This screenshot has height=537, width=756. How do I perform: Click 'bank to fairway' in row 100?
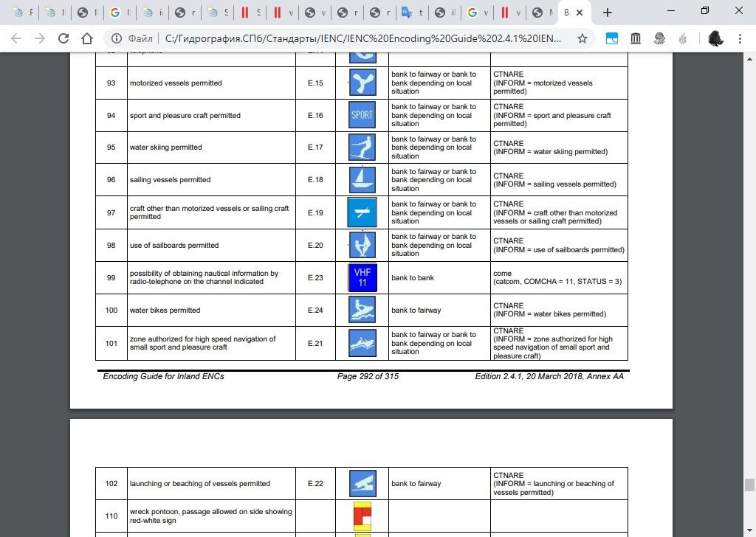[x=416, y=310]
